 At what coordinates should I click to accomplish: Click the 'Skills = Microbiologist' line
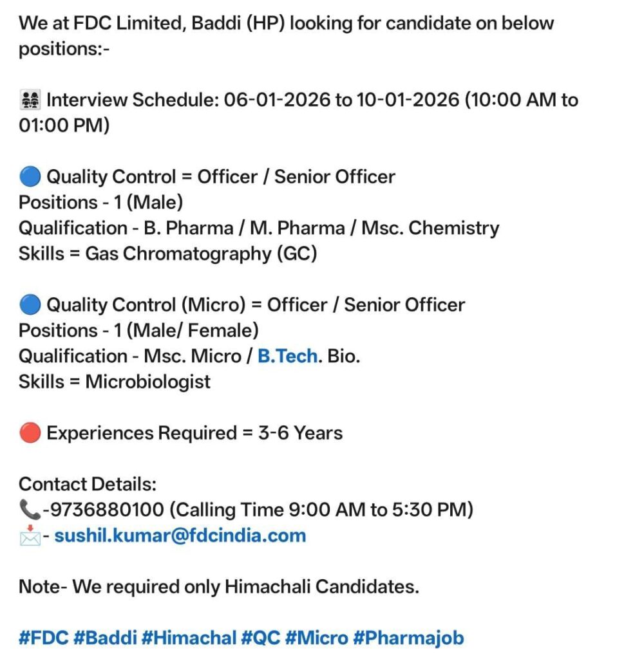(115, 382)
